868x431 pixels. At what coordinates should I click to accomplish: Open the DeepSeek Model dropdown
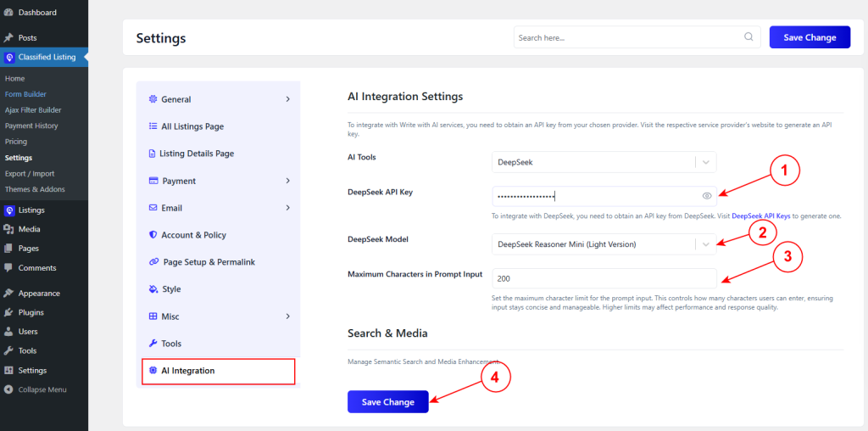[x=604, y=244]
